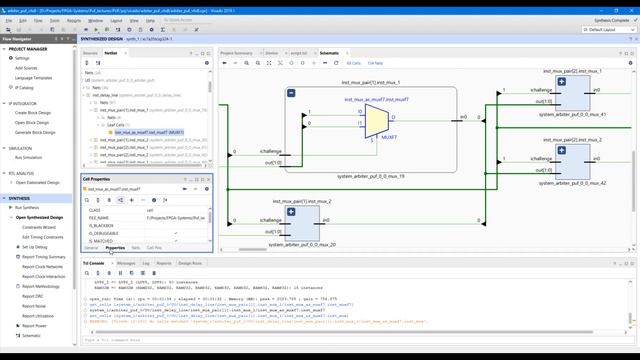This screenshot has height=360, width=640.
Task: Click Report Timing Summary link
Action: [x=44, y=257]
